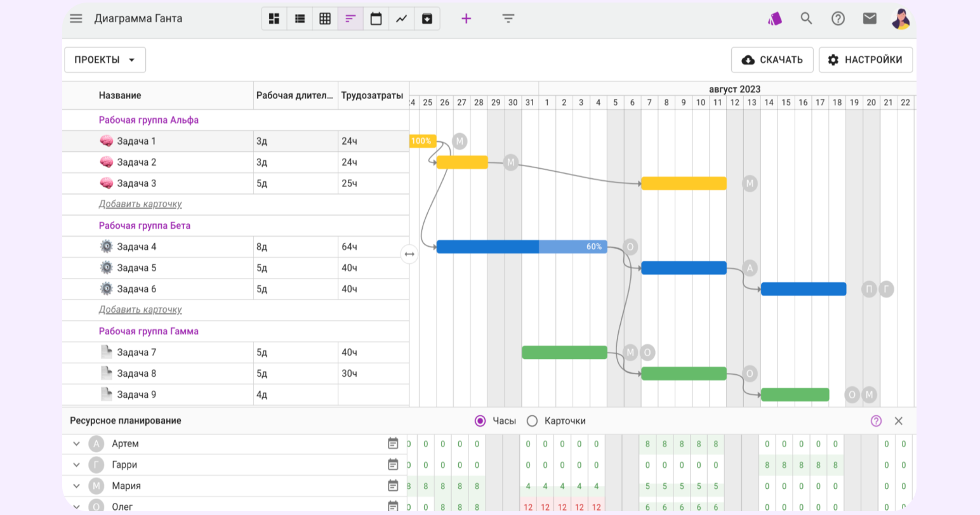Expand the Артем resource row
Image resolution: width=980 pixels, height=515 pixels.
[76, 444]
